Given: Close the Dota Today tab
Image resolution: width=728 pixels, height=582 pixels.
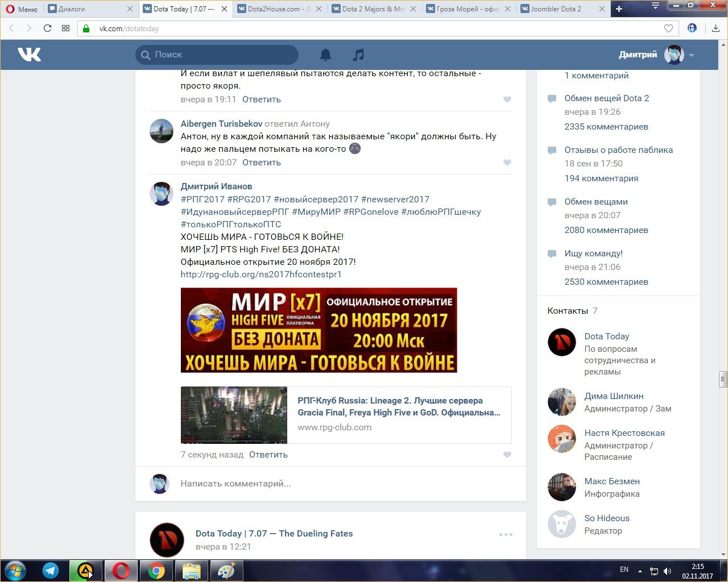Looking at the screenshot, I should [224, 9].
